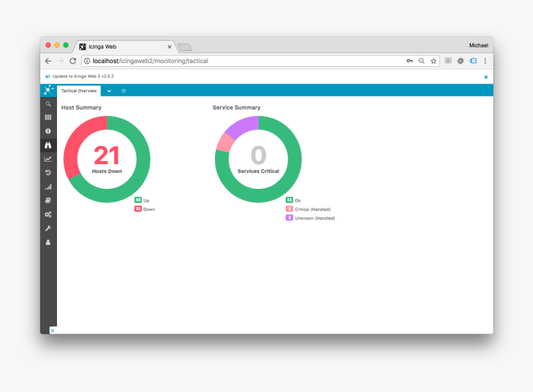Viewport: 533px width, 392px height.
Task: Open the Problems exclamation icon in the sidebar
Action: [48, 131]
